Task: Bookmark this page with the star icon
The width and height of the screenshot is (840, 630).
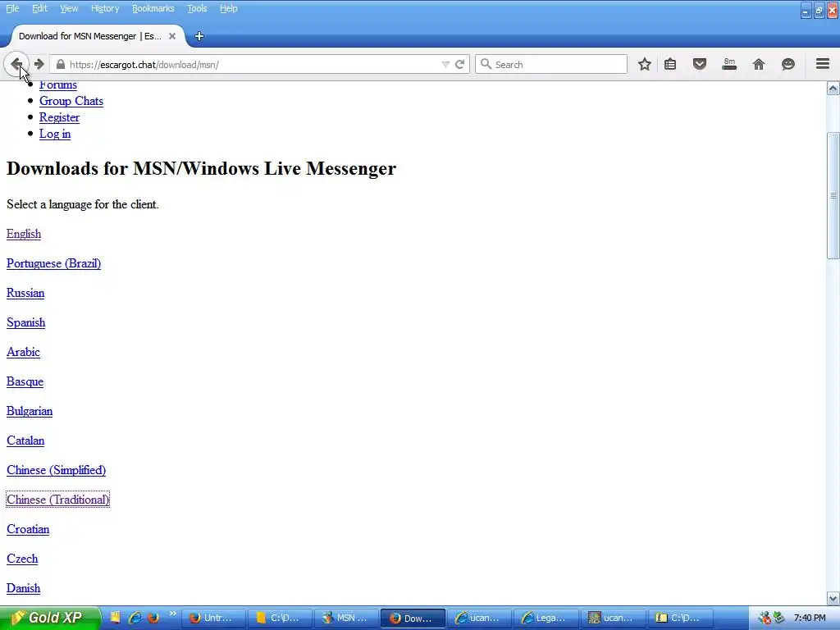Action: pyautogui.click(x=645, y=64)
